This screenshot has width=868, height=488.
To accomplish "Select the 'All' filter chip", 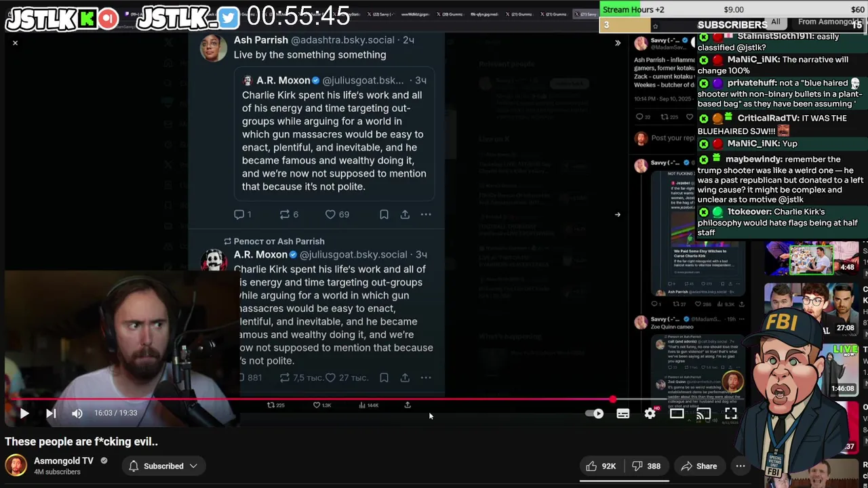I will tap(776, 22).
